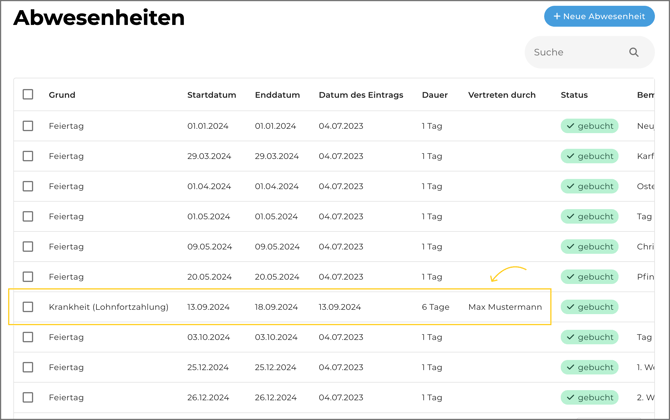Click the Status column header

574,95
